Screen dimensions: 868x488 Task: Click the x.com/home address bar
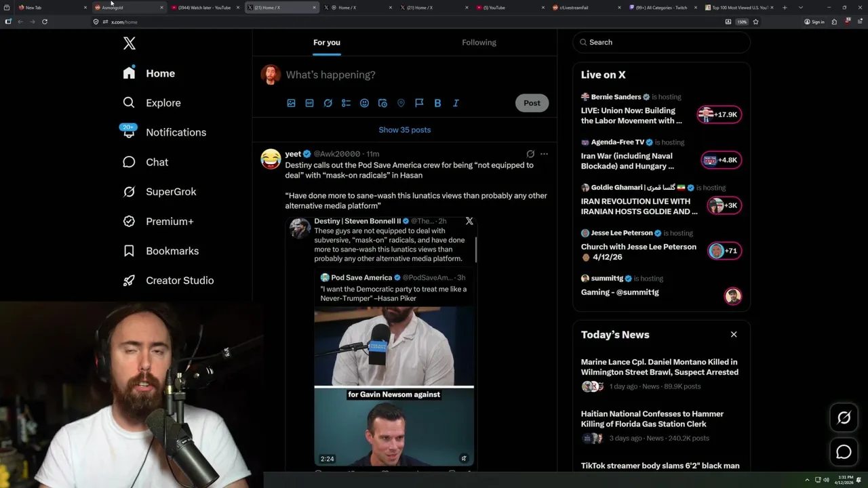tap(407, 22)
